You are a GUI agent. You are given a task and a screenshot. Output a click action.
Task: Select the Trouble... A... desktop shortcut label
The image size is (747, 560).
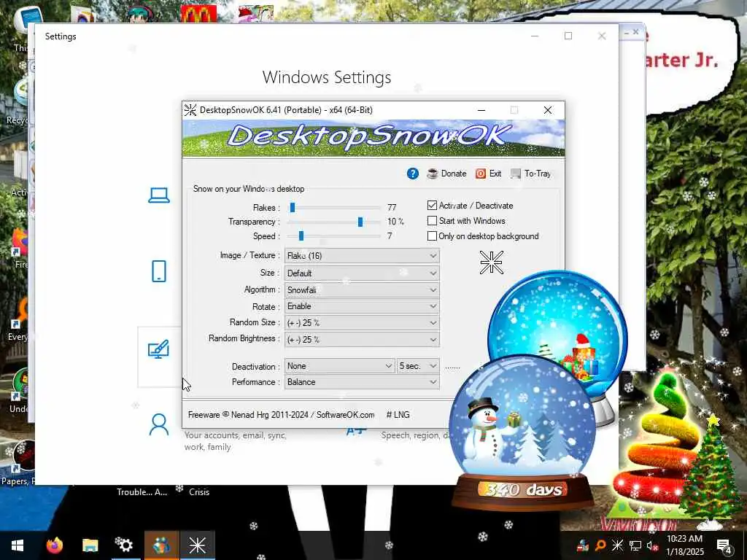142,492
